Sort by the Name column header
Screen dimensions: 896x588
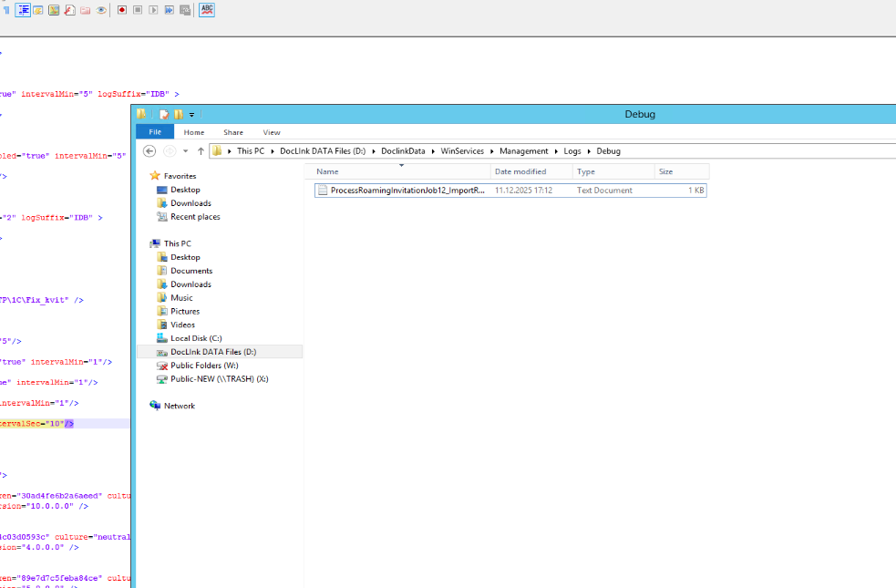397,171
